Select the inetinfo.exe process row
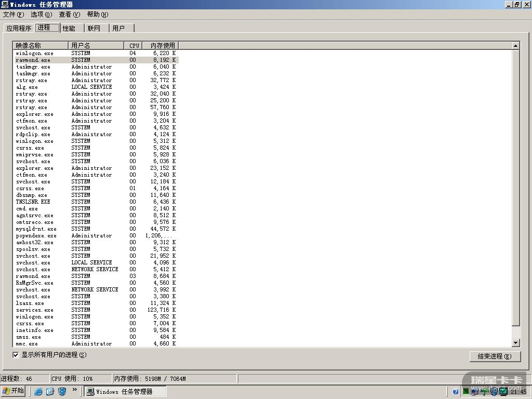 [96, 330]
